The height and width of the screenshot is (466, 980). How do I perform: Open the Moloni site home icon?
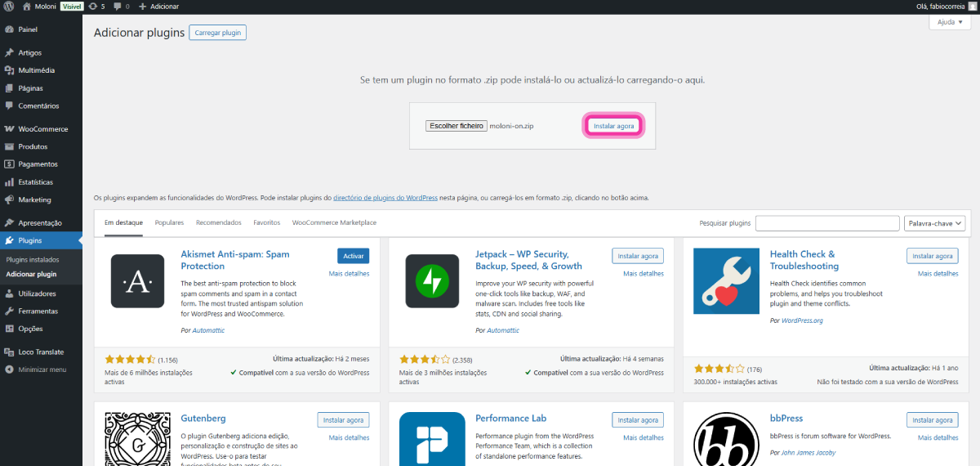click(x=27, y=6)
